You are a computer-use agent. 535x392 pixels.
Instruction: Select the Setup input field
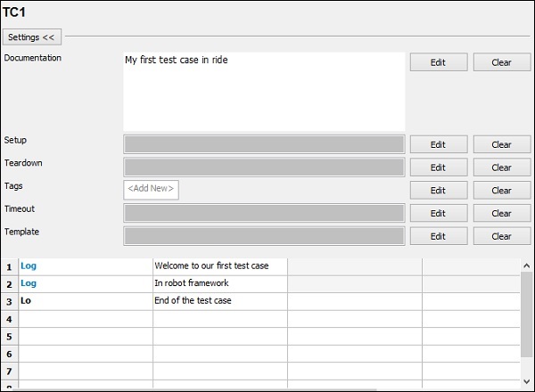coord(264,144)
